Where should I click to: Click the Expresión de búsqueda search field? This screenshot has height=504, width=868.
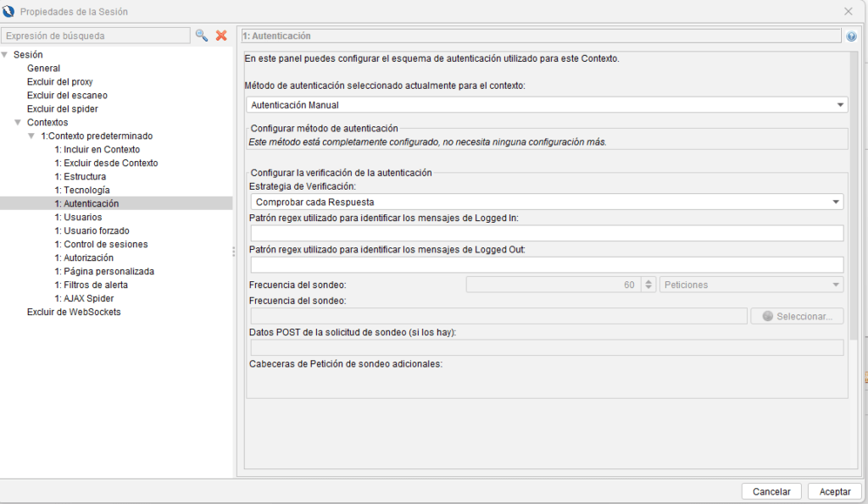point(95,36)
